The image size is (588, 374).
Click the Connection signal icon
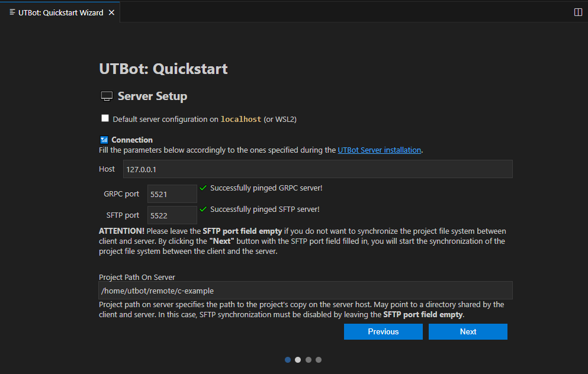(104, 140)
